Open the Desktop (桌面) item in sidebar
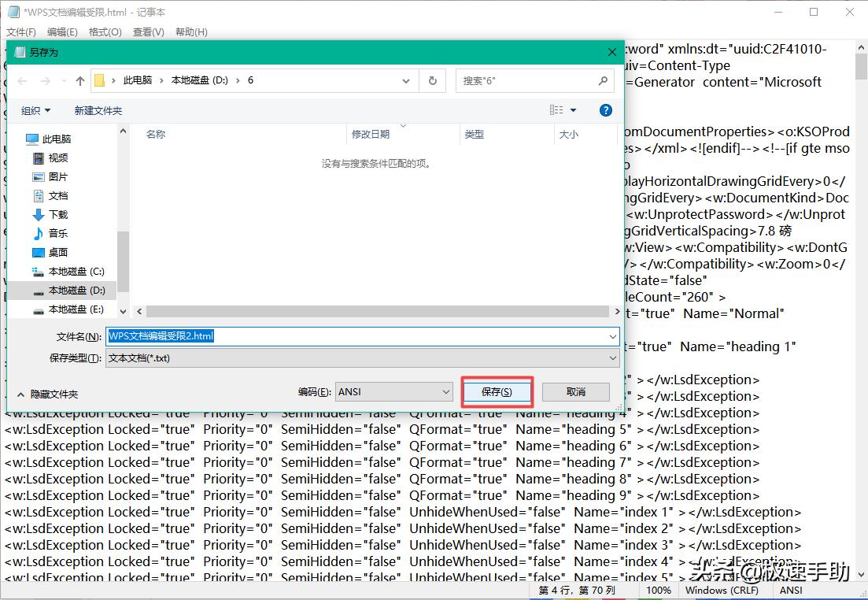 pos(58,253)
